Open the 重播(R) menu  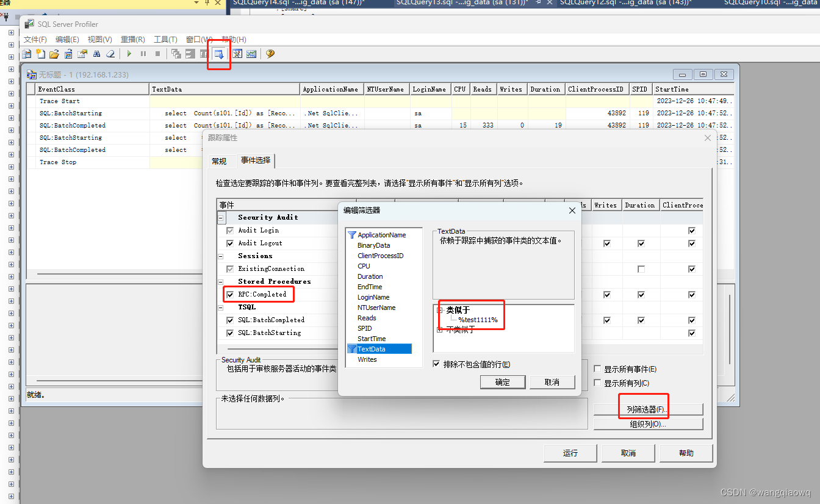tap(133, 39)
